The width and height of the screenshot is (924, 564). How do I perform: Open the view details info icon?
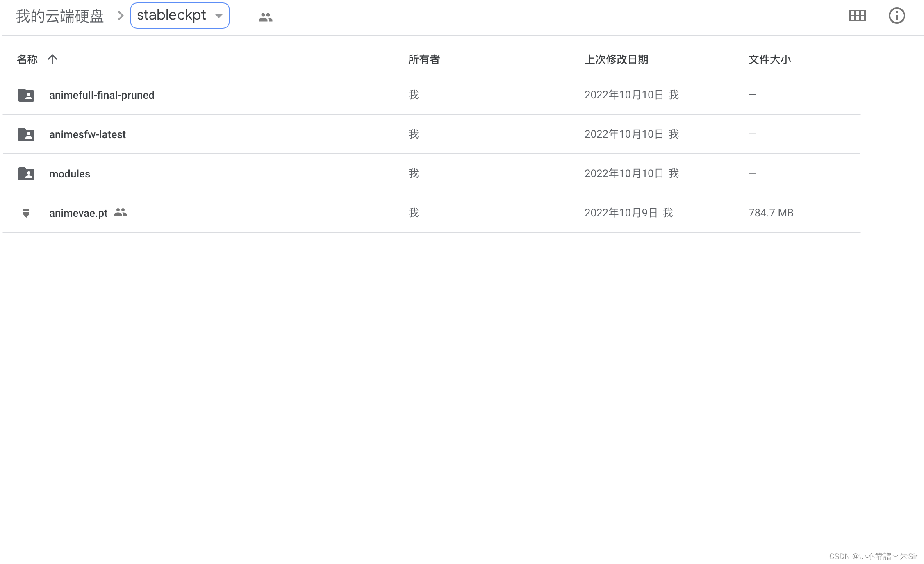point(897,16)
